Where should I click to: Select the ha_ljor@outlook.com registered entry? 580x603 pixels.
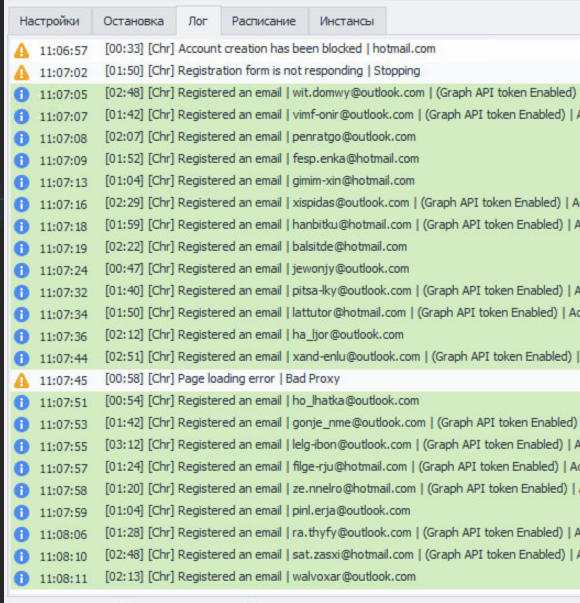[x=295, y=336]
